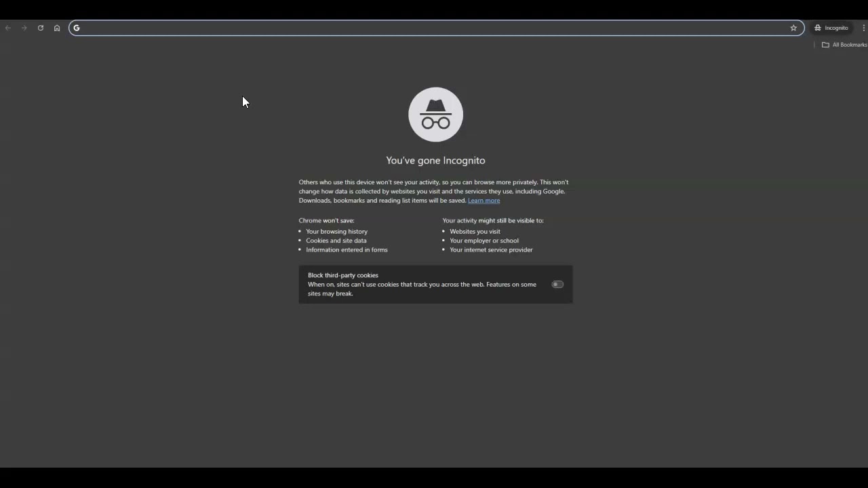
Task: Open the Incognito profile indicator
Action: [x=831, y=28]
